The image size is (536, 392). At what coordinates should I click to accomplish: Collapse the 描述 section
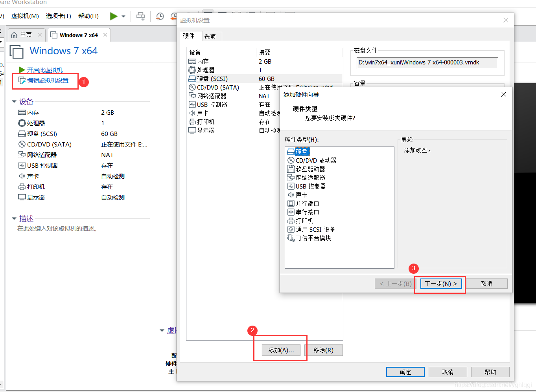coord(14,218)
